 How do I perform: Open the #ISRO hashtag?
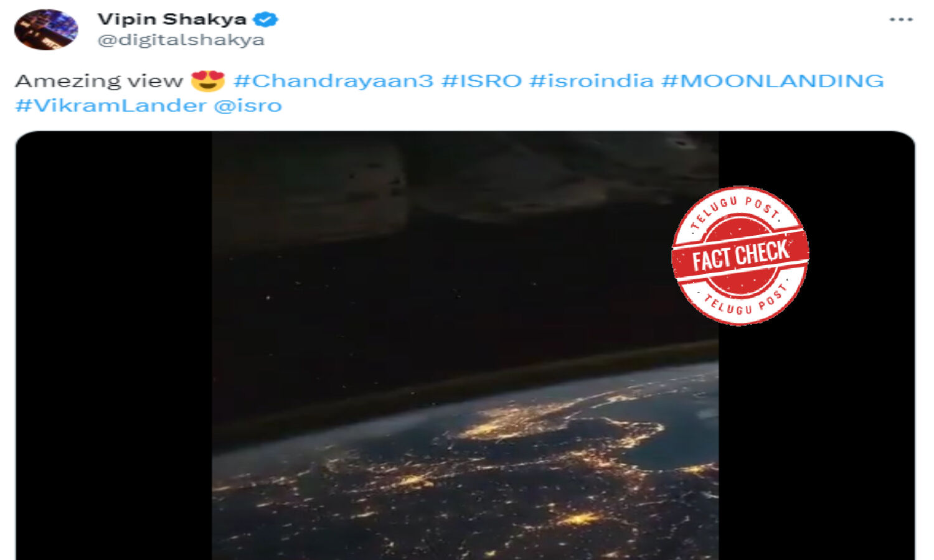pos(481,81)
